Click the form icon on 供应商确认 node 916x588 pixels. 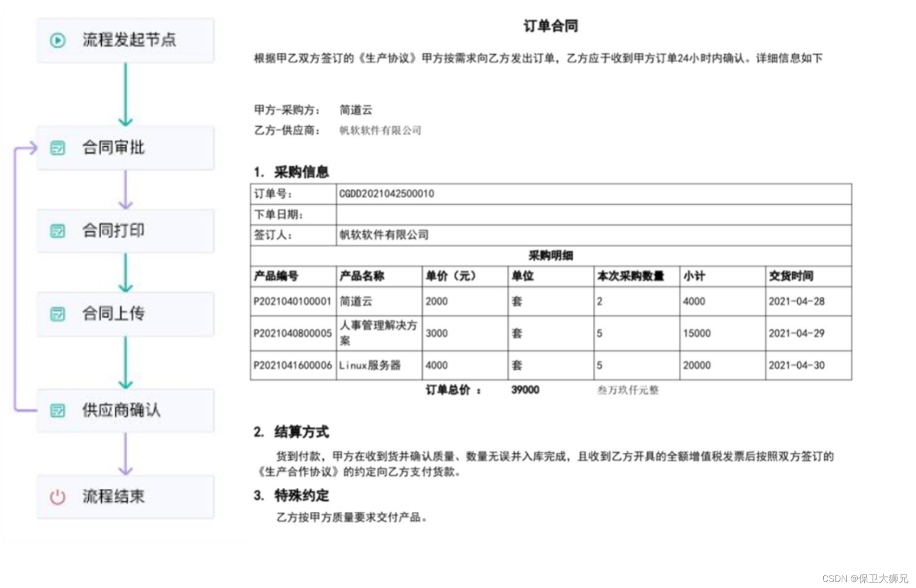click(58, 411)
